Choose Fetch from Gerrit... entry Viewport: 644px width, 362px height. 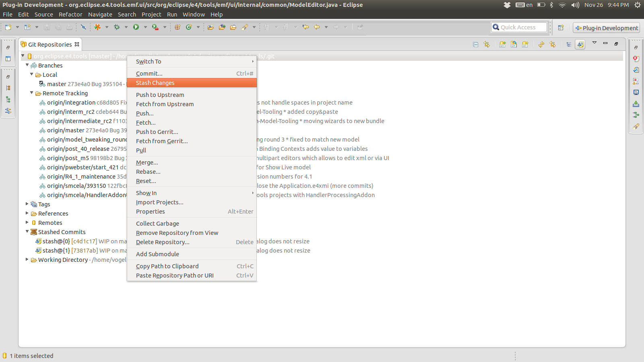click(192, 141)
